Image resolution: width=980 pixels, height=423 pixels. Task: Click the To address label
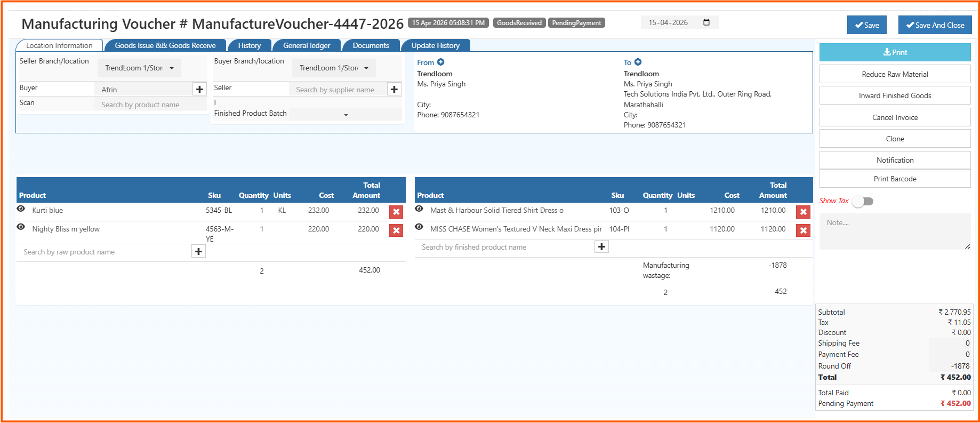628,62
